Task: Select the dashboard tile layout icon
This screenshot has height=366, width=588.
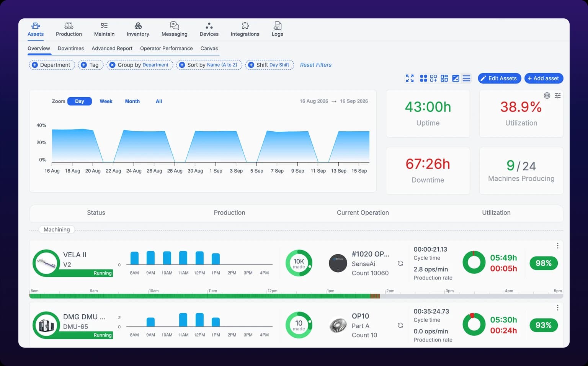Action: (x=444, y=78)
